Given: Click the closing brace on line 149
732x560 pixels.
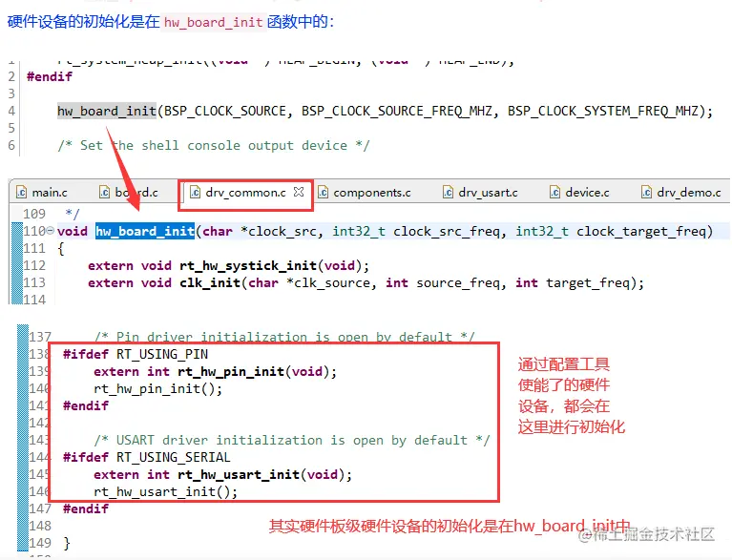Looking at the screenshot, I should tap(67, 543).
